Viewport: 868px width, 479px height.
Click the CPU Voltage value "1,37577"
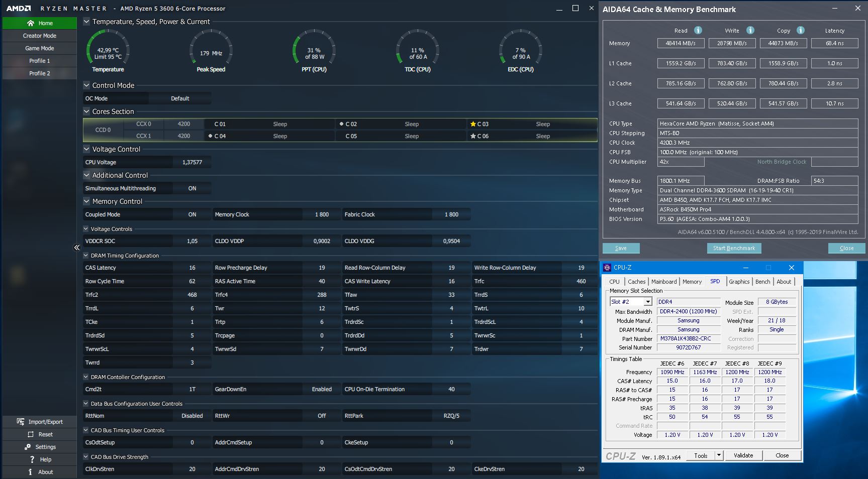tap(192, 162)
